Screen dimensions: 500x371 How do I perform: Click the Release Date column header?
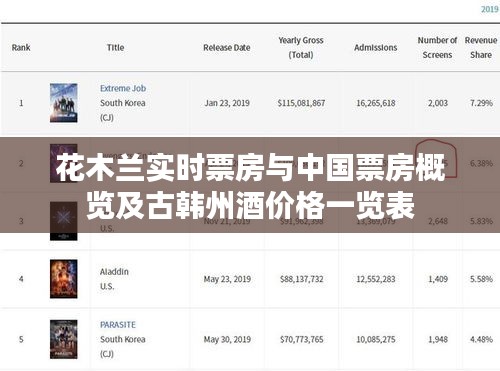click(227, 48)
